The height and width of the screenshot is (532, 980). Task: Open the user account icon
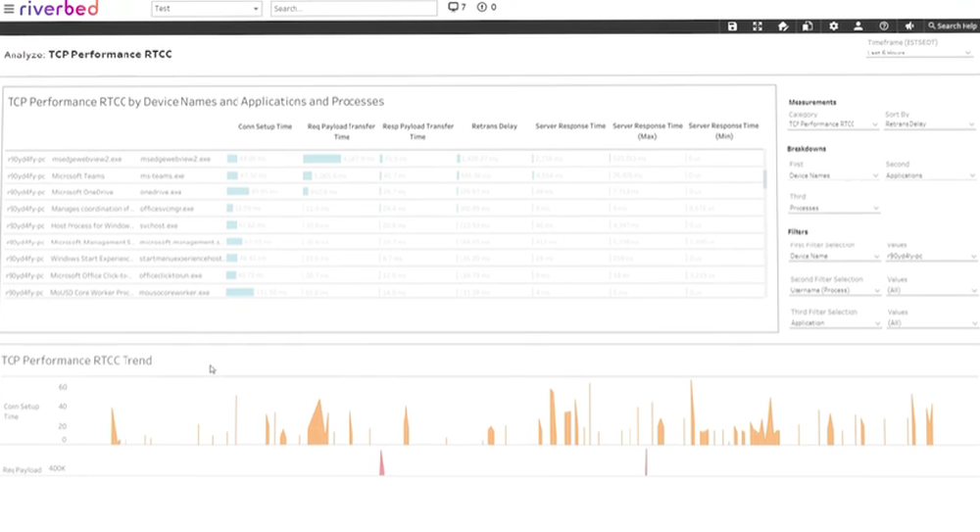[x=858, y=26]
